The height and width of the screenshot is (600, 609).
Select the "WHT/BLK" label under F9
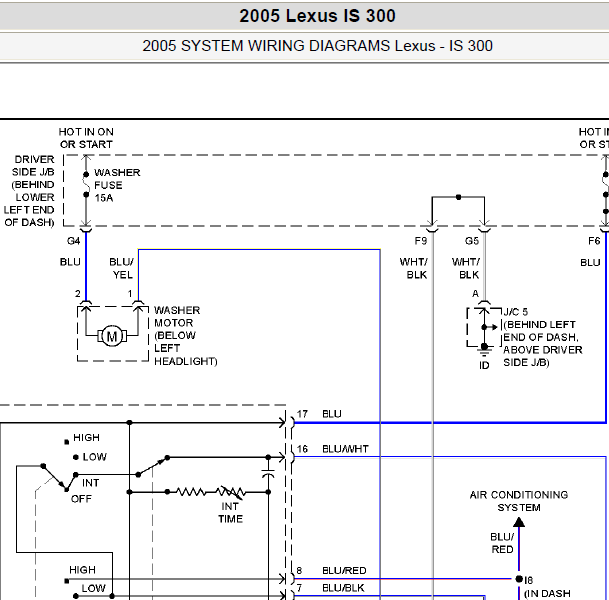[414, 268]
